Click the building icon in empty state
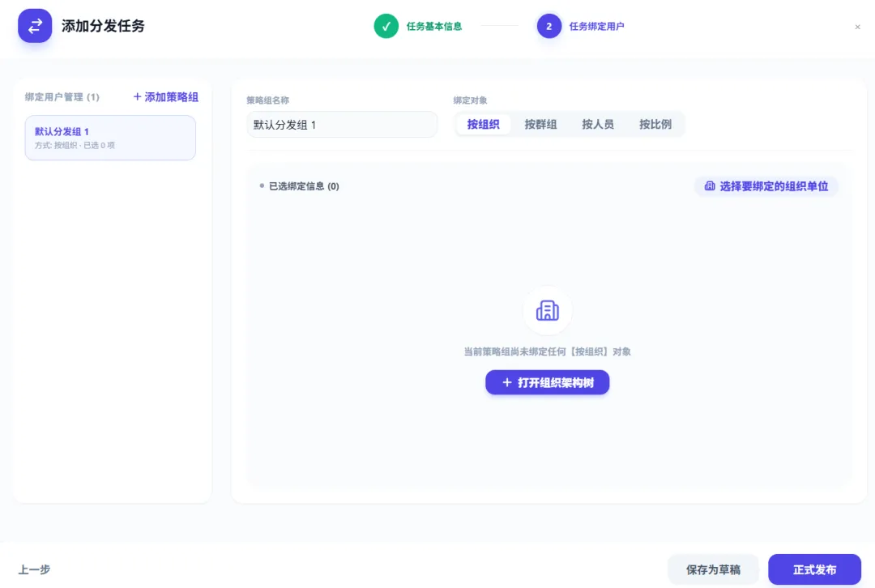This screenshot has width=875, height=588. tap(547, 311)
